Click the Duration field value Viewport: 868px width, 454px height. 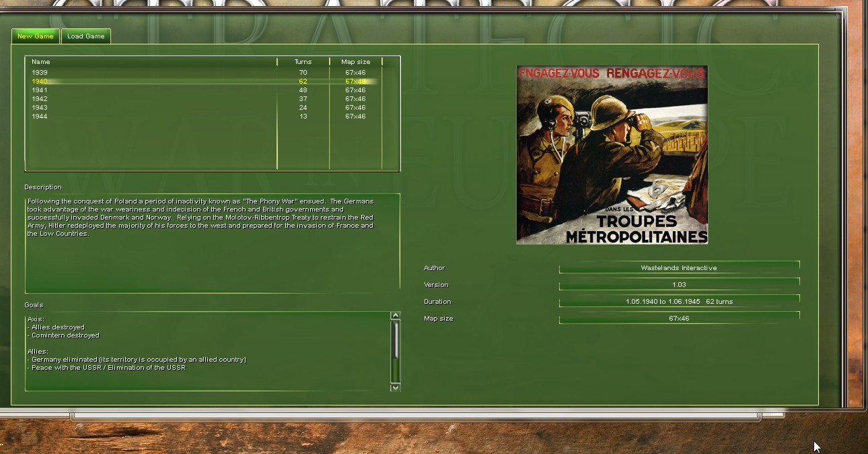point(679,301)
